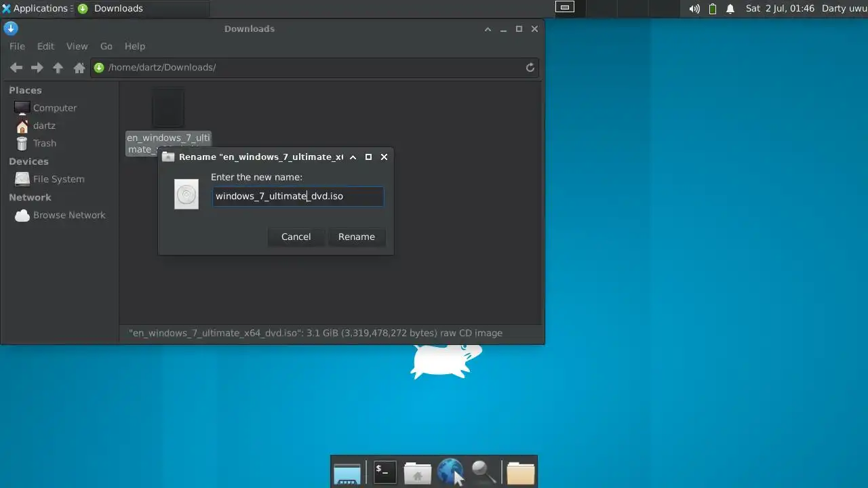Click the disc image icon in Rename dialog
868x488 pixels.
pyautogui.click(x=186, y=195)
